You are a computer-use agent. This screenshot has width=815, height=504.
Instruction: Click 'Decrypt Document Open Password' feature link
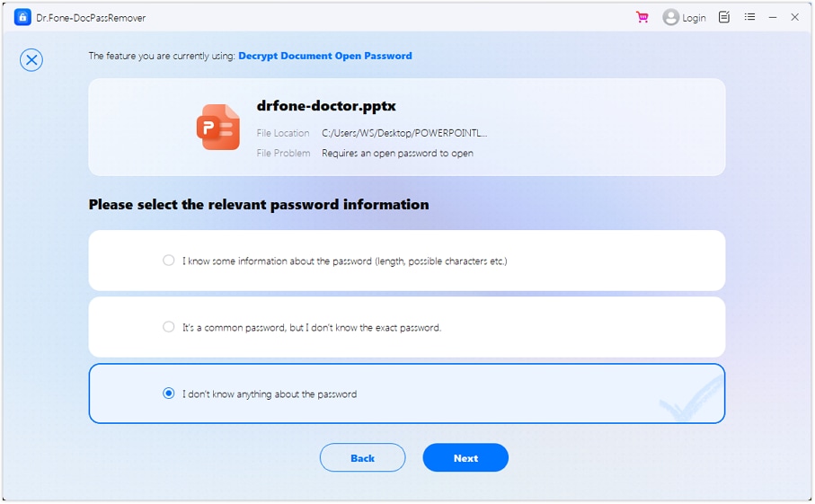[325, 56]
